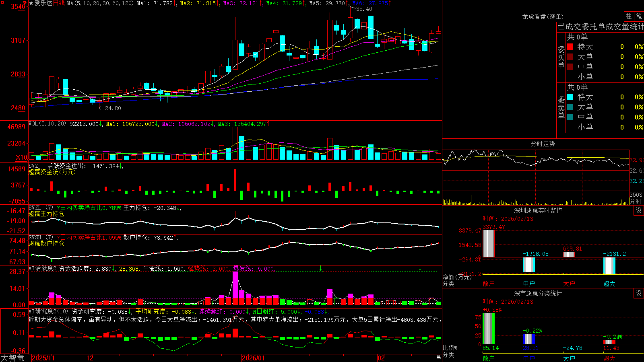Click the teal 中单 swatch under 委卖单
The width and height of the screenshot is (644, 362).
coord(570,117)
